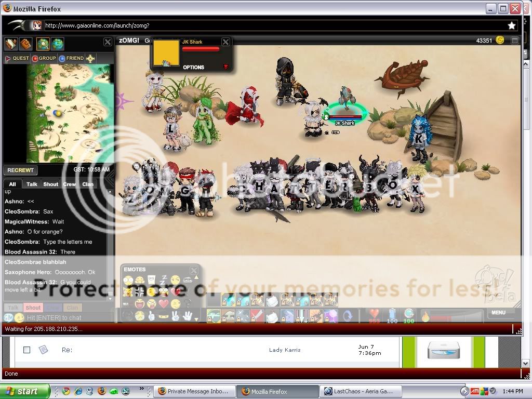Open the world map globe icon
This screenshot has width=532, height=399.
[58, 44]
